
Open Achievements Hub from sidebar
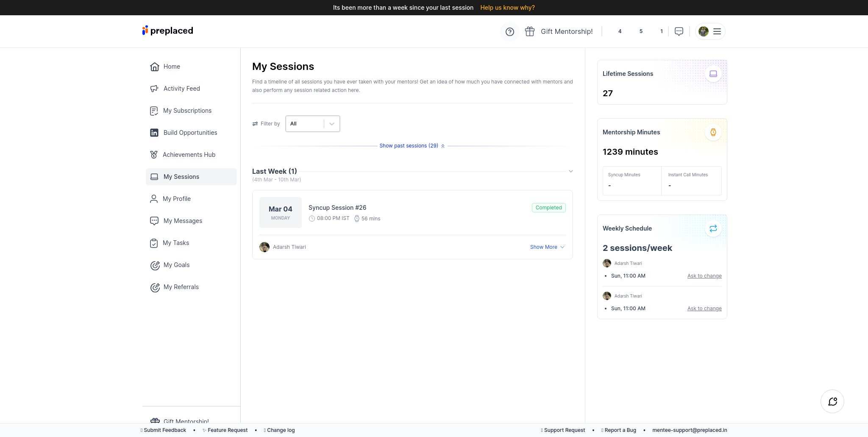(189, 155)
